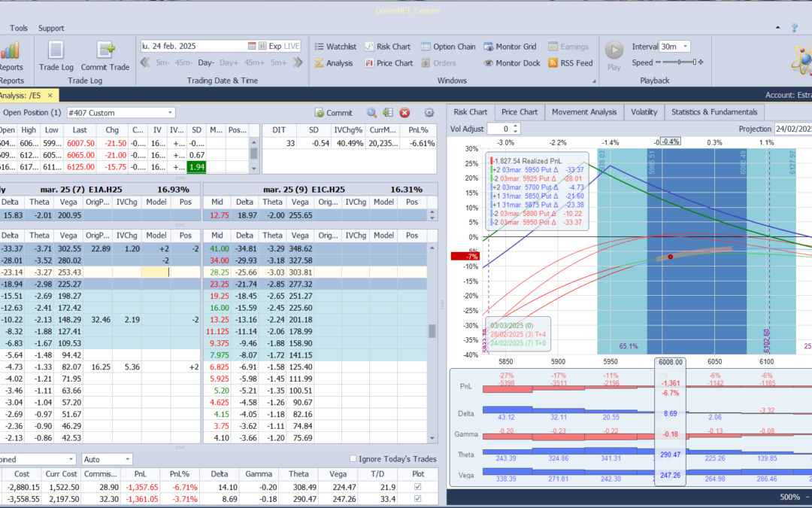This screenshot has width=812, height=508.
Task: Open the Price Chart window from the ribbon
Action: coord(389,63)
